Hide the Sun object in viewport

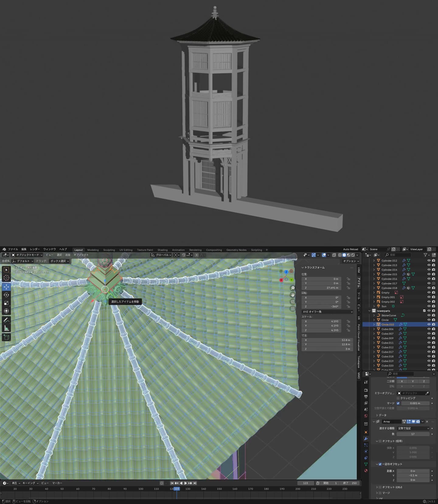429,306
